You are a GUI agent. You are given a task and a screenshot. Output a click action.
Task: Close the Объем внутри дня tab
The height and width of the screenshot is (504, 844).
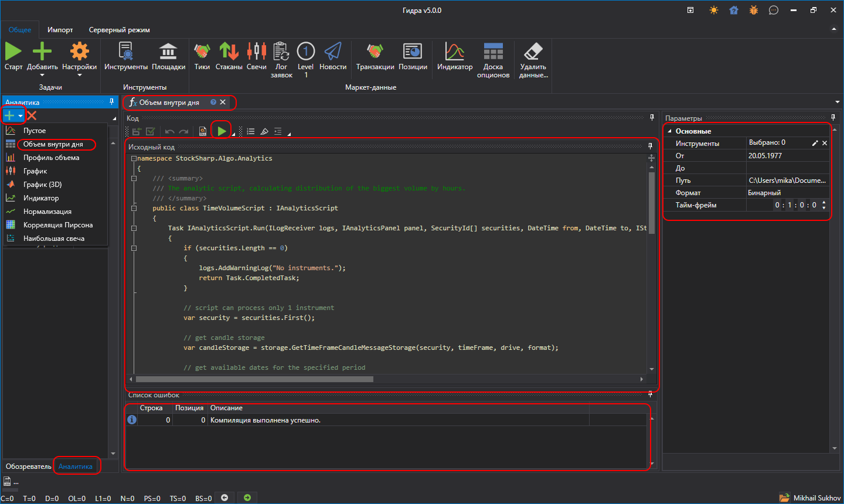(223, 102)
